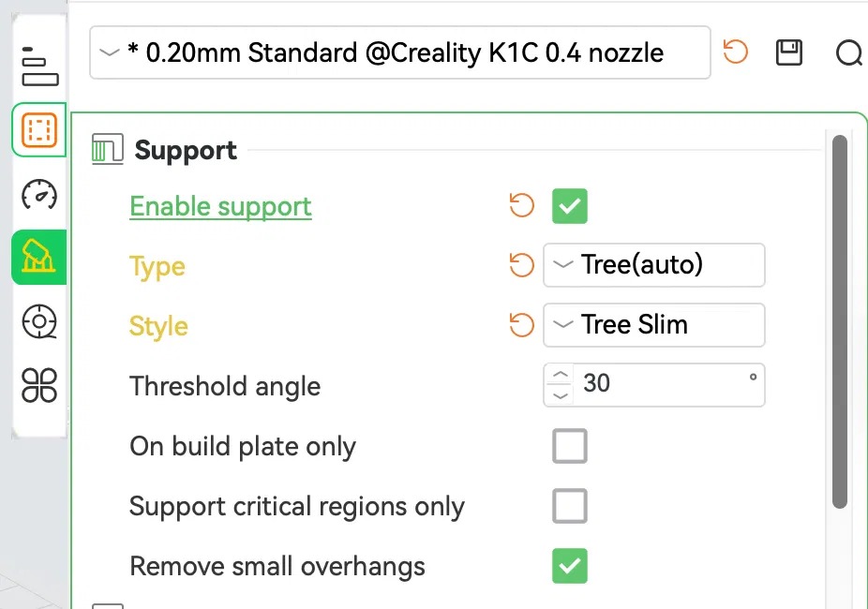868x609 pixels.
Task: Select the Support settings tab icon
Action: click(39, 257)
